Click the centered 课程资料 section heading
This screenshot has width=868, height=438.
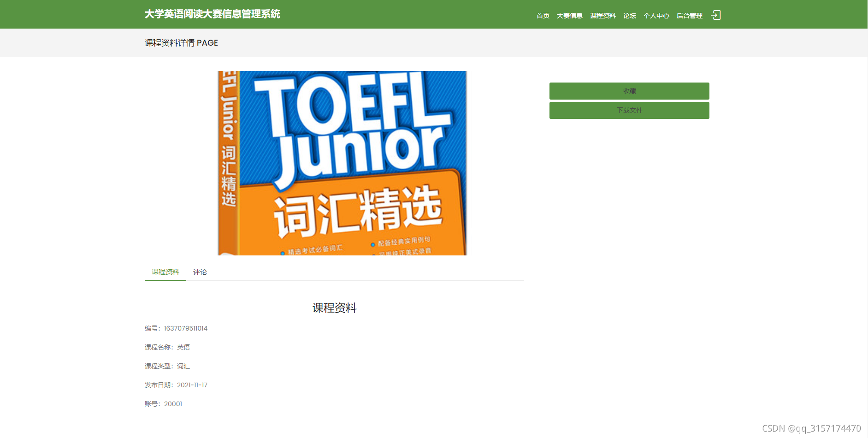pyautogui.click(x=335, y=308)
